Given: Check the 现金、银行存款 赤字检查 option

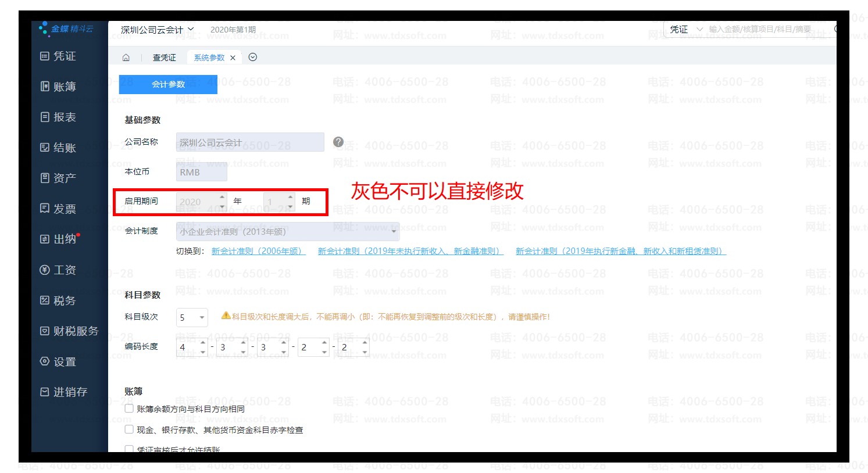Looking at the screenshot, I should click(129, 429).
